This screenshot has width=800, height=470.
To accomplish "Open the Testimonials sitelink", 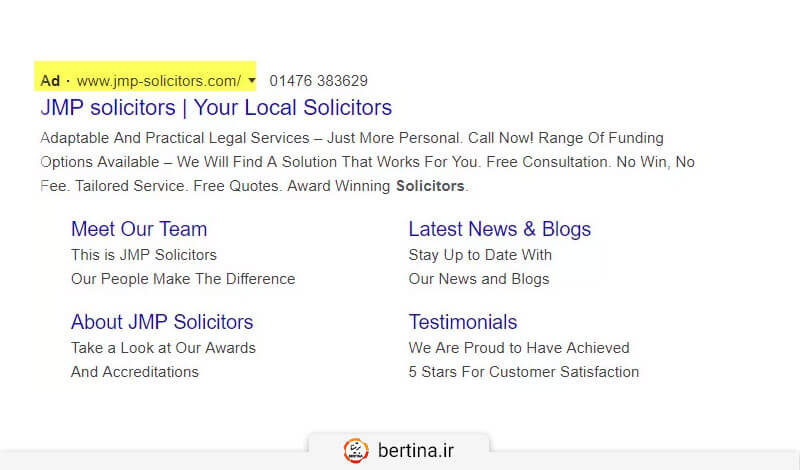I will (x=463, y=322).
